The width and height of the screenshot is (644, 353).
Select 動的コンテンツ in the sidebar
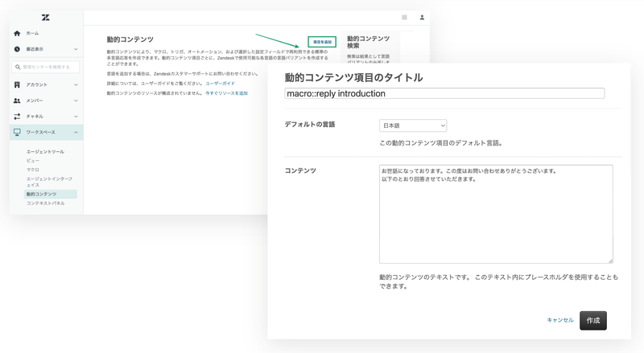coord(51,194)
